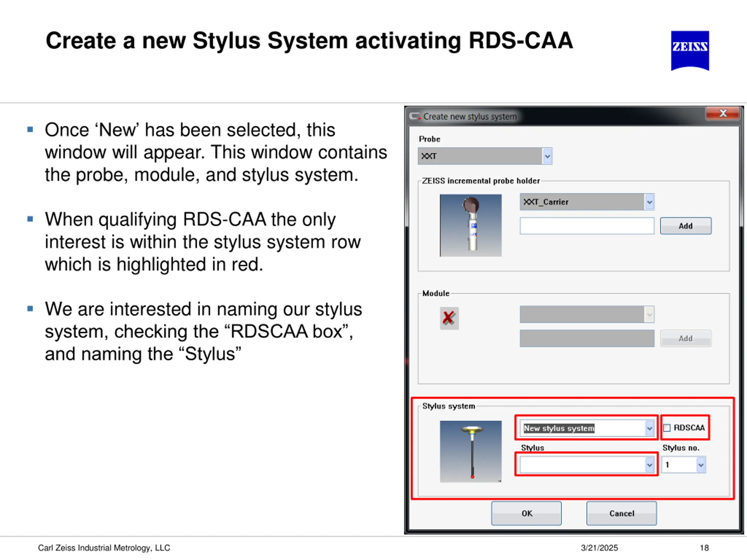Enable the RDSCAA checkbox
This screenshot has height=560, width=747.
pyautogui.click(x=667, y=428)
